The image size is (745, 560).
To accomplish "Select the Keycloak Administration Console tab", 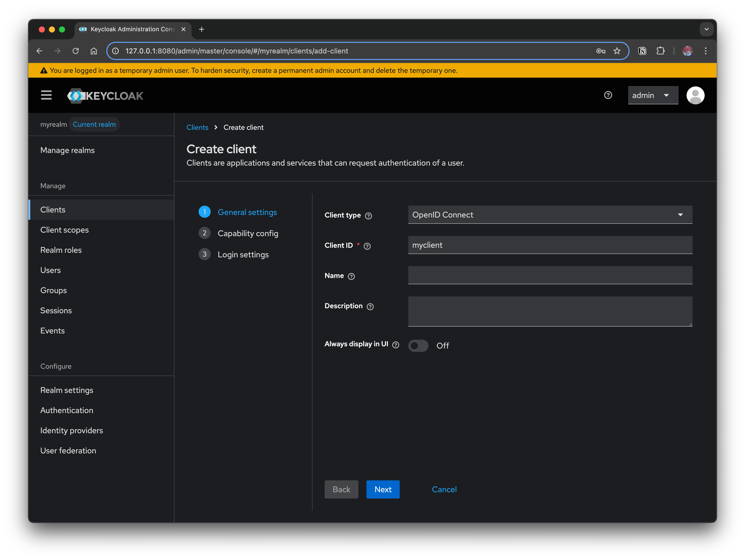I will (x=133, y=29).
